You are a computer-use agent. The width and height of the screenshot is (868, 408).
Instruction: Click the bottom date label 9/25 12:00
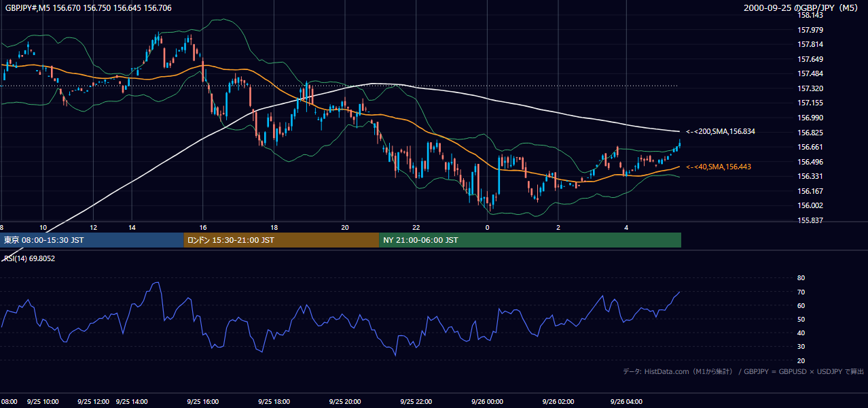pos(93,402)
